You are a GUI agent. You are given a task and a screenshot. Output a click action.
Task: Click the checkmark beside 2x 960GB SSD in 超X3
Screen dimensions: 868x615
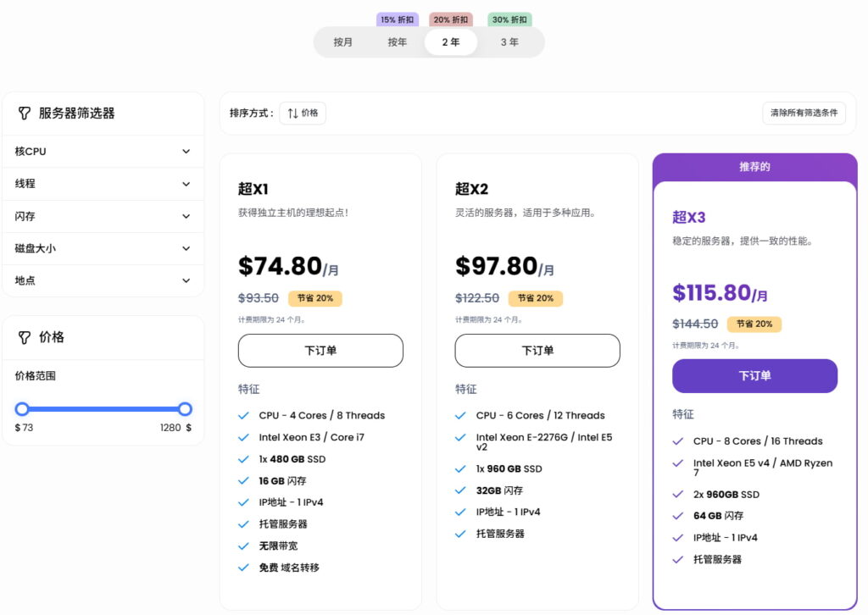[677, 494]
